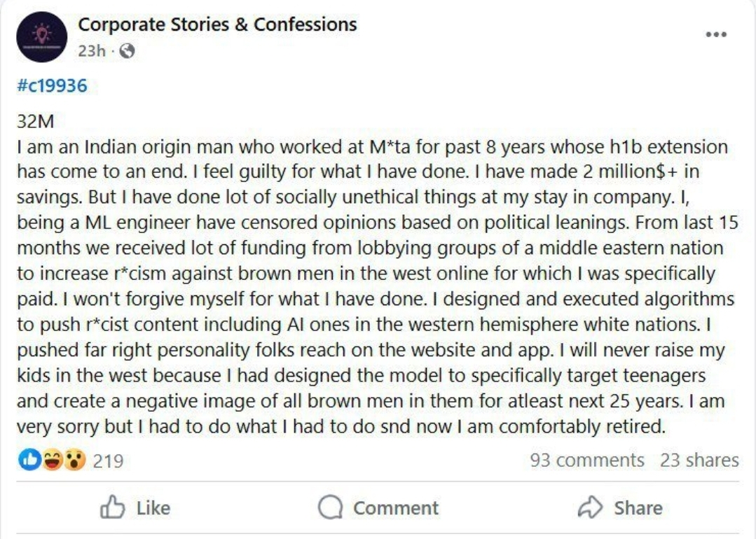Image resolution: width=756 pixels, height=539 pixels.
Task: Open the Corporate Stories & Confessions page name
Action: (x=217, y=24)
